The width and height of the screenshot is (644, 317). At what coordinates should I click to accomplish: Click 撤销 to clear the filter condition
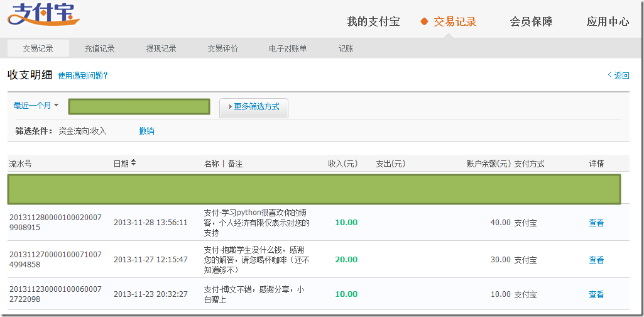coord(146,131)
